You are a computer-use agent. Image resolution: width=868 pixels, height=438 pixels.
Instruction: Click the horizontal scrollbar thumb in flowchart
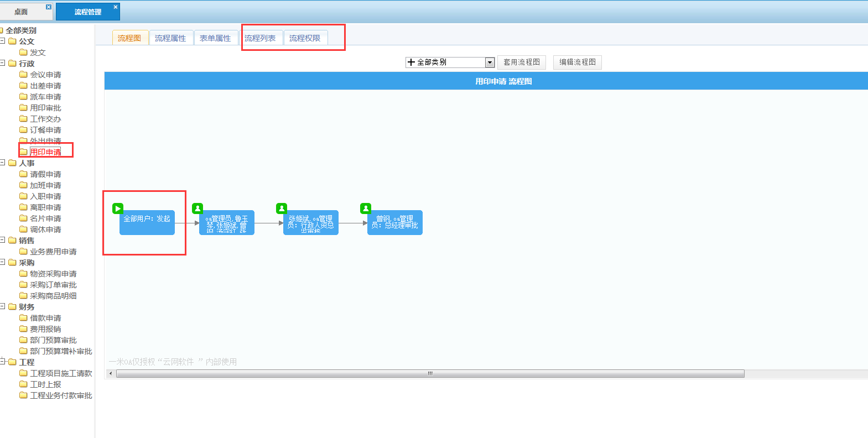pos(430,374)
